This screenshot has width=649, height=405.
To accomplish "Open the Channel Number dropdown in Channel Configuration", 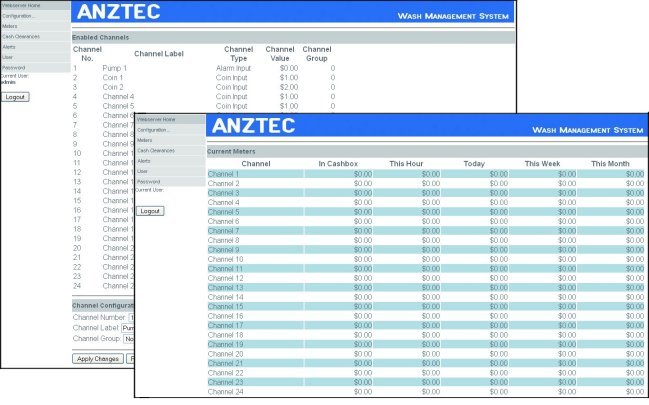I will pyautogui.click(x=132, y=317).
